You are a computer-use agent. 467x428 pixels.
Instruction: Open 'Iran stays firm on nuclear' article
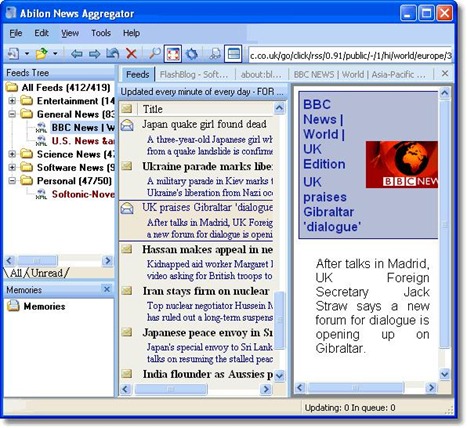206,291
